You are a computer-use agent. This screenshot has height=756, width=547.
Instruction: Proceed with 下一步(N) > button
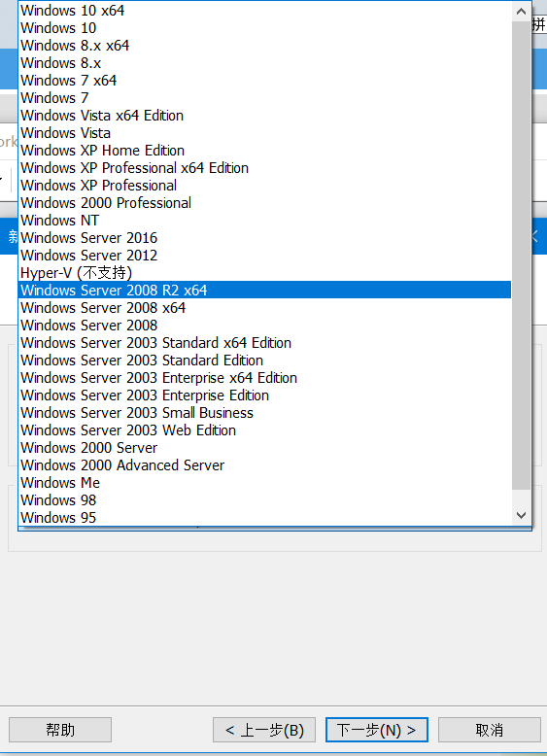coord(376,730)
